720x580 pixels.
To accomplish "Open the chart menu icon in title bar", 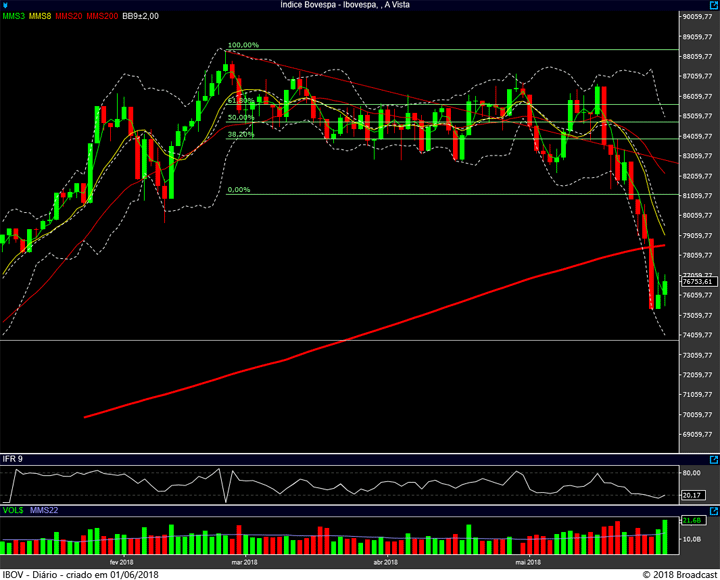I will (x=5, y=5).
